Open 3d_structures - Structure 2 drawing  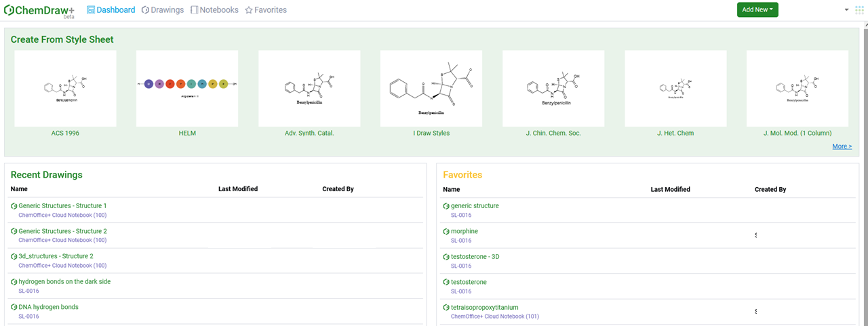tap(56, 256)
